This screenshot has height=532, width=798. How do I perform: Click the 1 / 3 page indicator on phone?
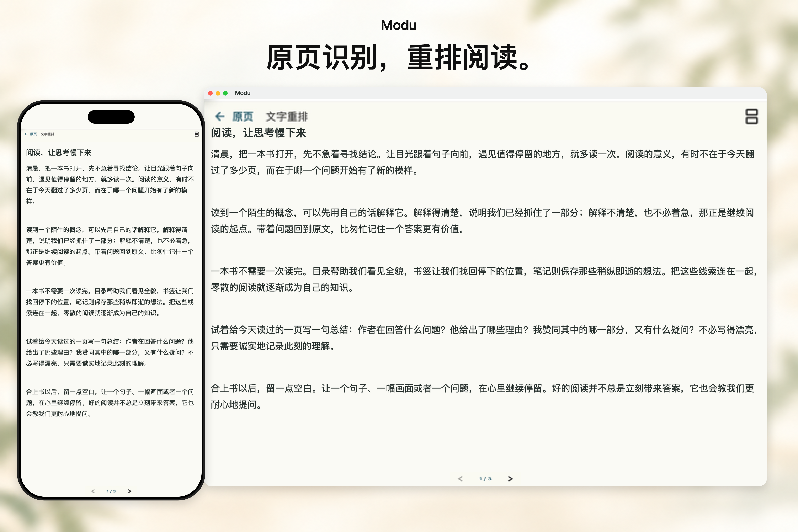coord(111,491)
